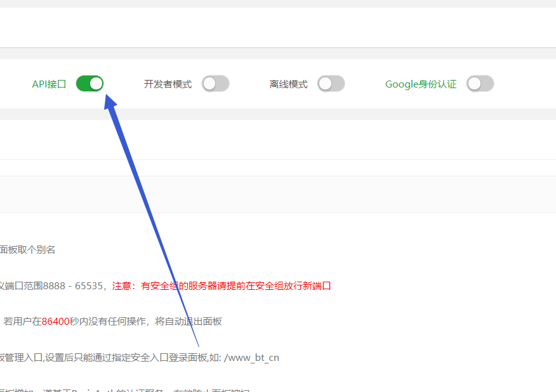This screenshot has height=392, width=556.
Task: Enable the 开发者模式 toggle switch
Action: pyautogui.click(x=215, y=84)
